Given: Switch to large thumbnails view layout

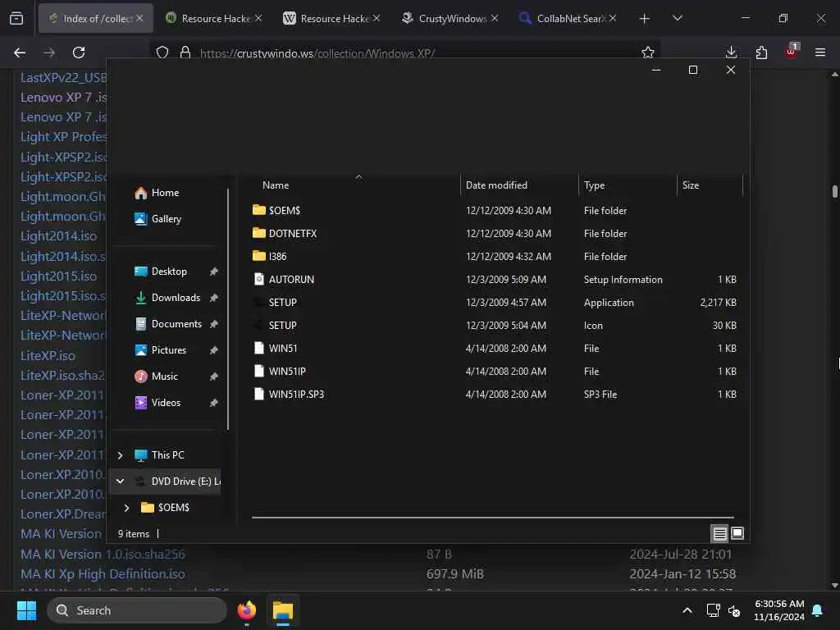Looking at the screenshot, I should (x=737, y=533).
